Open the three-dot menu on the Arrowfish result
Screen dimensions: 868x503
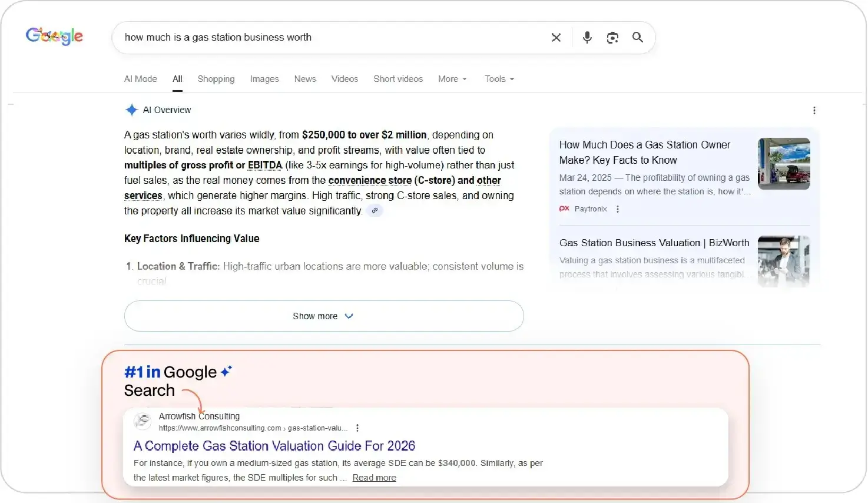(x=357, y=428)
